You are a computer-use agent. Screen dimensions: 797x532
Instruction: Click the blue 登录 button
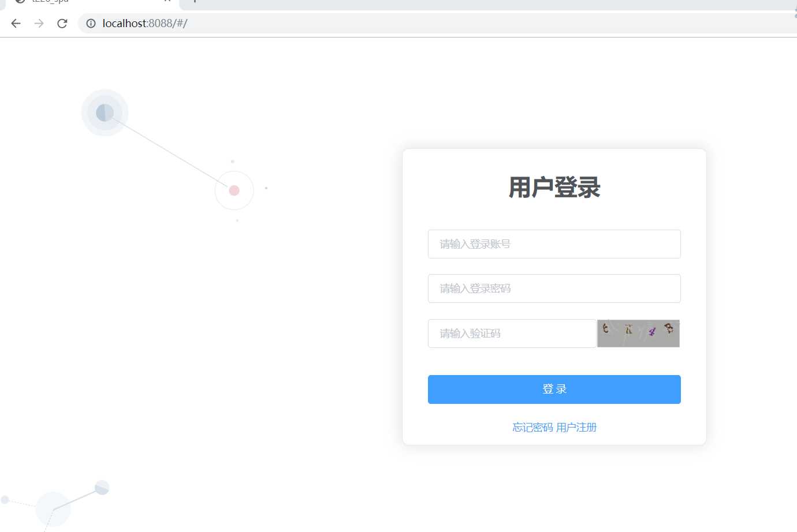point(554,389)
